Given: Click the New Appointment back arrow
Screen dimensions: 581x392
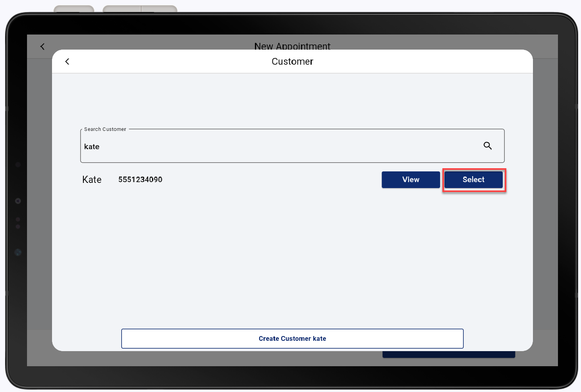Looking at the screenshot, I should 42,46.
